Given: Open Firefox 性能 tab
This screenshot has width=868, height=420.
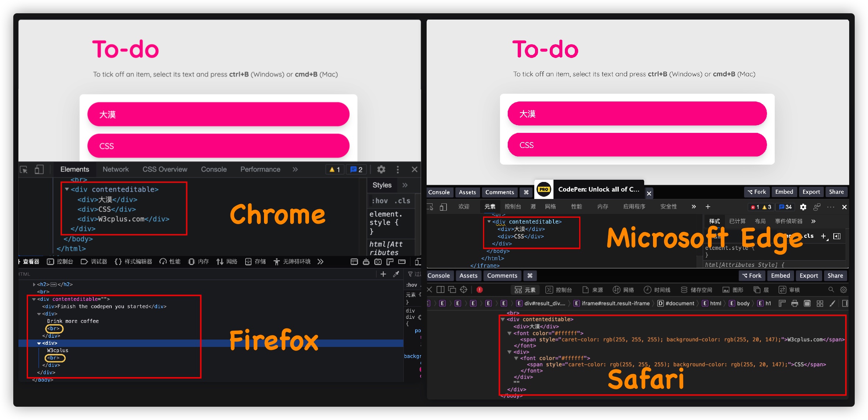Looking at the screenshot, I should (x=170, y=262).
